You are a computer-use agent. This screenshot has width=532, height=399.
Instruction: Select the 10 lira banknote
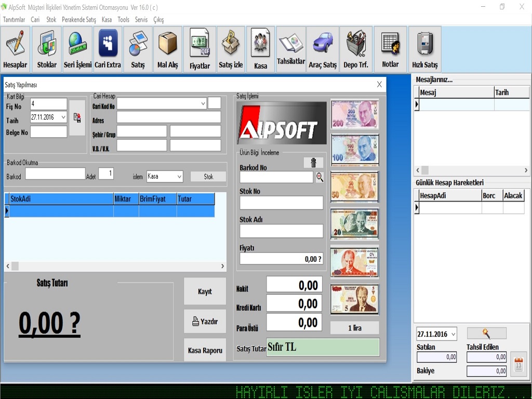(x=354, y=262)
